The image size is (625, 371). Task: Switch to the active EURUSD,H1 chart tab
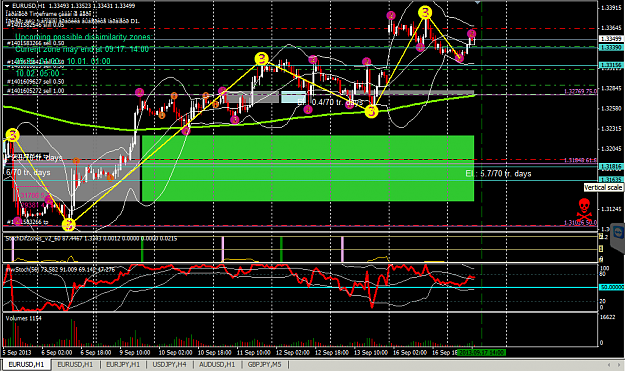click(x=26, y=365)
